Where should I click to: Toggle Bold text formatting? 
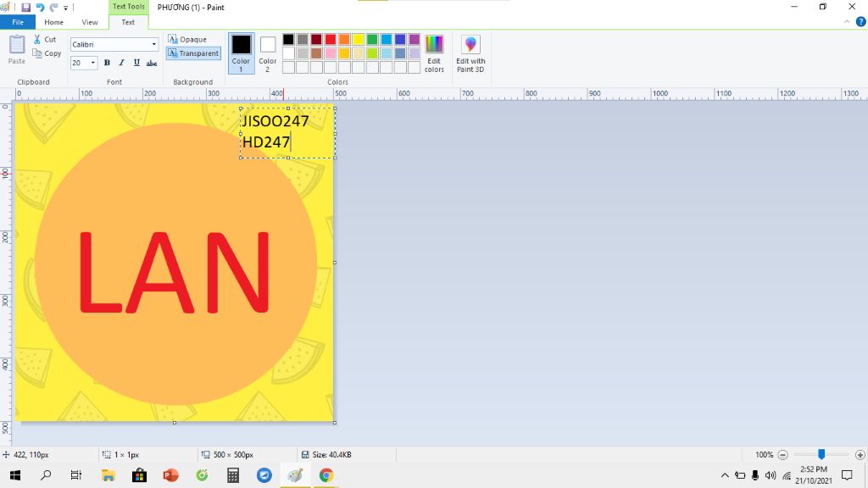click(107, 63)
